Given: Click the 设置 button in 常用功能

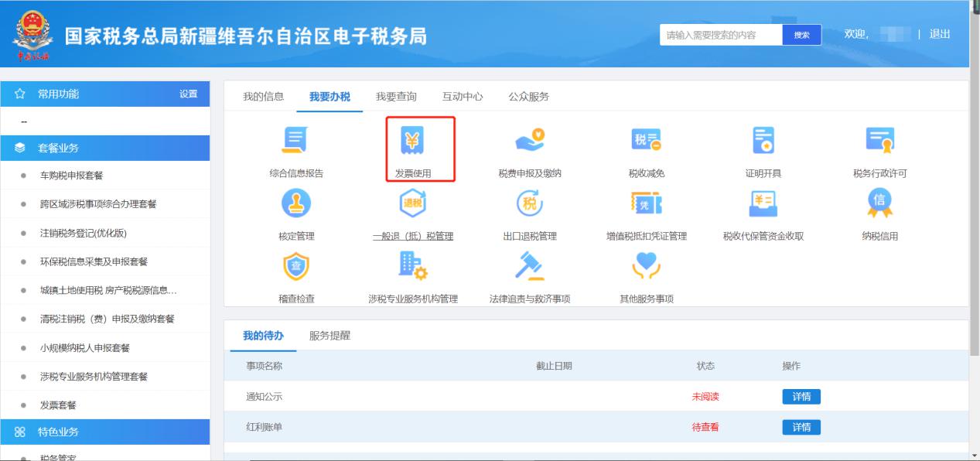Looking at the screenshot, I should click(x=189, y=94).
